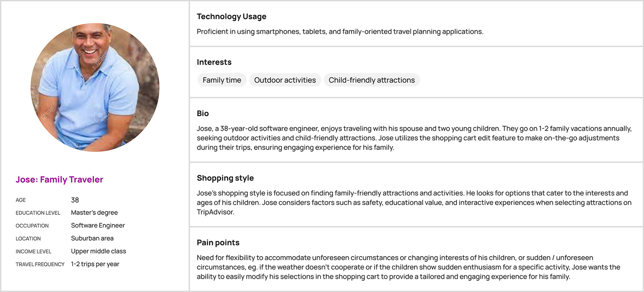Screen dimensions: 644x292
Task: Click the circular persona profile photo
Action: (x=95, y=87)
